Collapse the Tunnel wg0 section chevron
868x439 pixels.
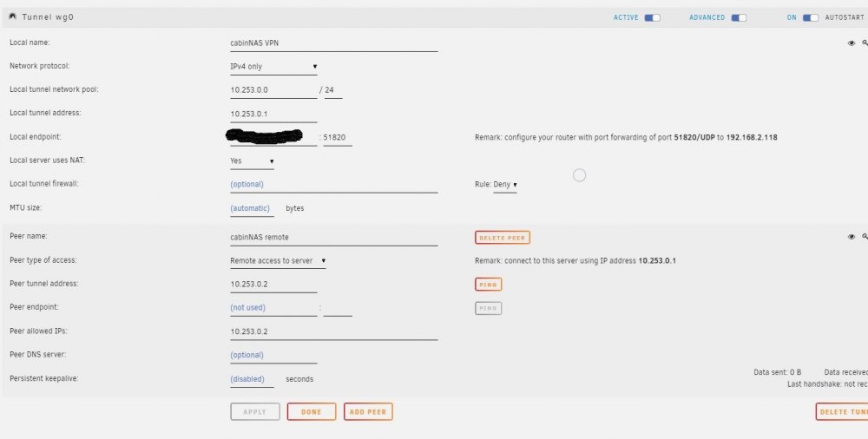pos(13,17)
